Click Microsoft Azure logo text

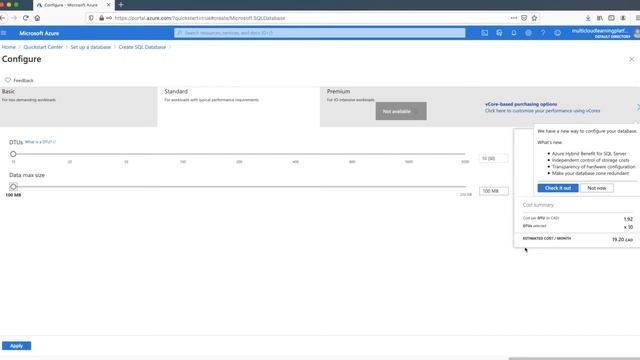pos(39,33)
